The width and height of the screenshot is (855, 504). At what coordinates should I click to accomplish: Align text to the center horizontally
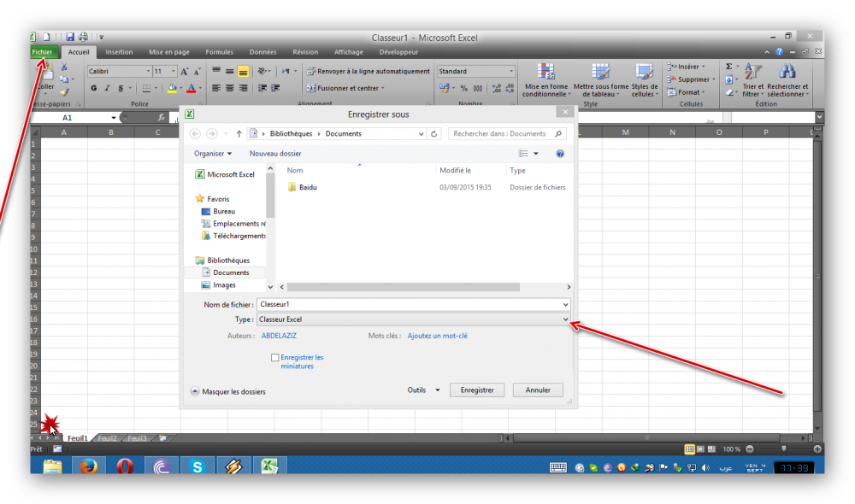pos(229,88)
